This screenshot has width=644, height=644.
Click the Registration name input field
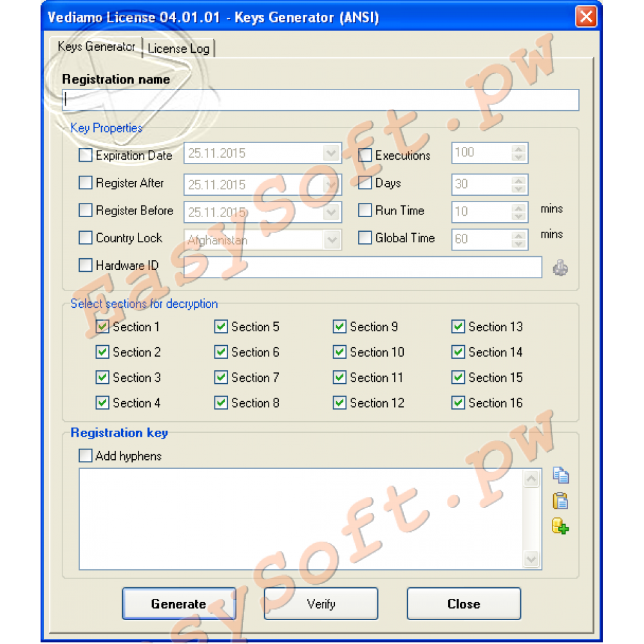point(320,100)
